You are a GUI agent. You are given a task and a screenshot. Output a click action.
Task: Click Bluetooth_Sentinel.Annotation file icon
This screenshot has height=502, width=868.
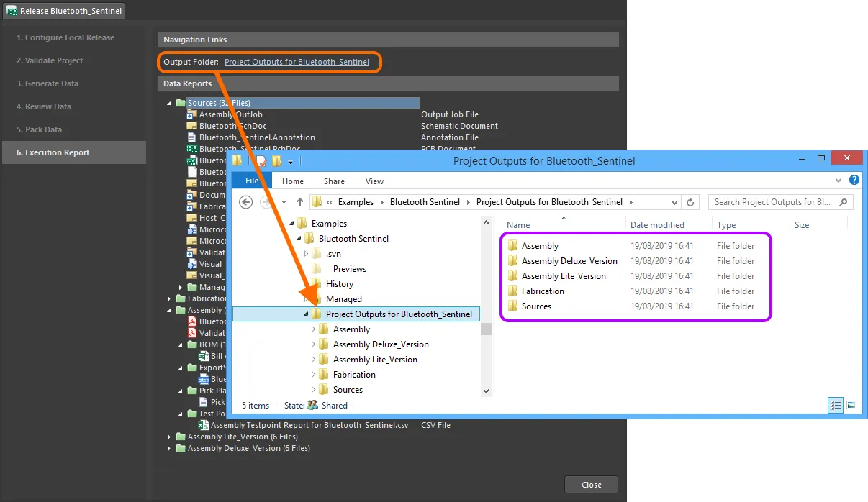point(192,137)
